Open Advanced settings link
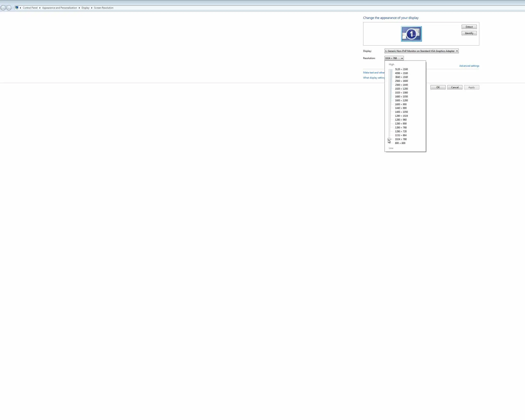Screen dimensions: 525x420 tap(469, 66)
